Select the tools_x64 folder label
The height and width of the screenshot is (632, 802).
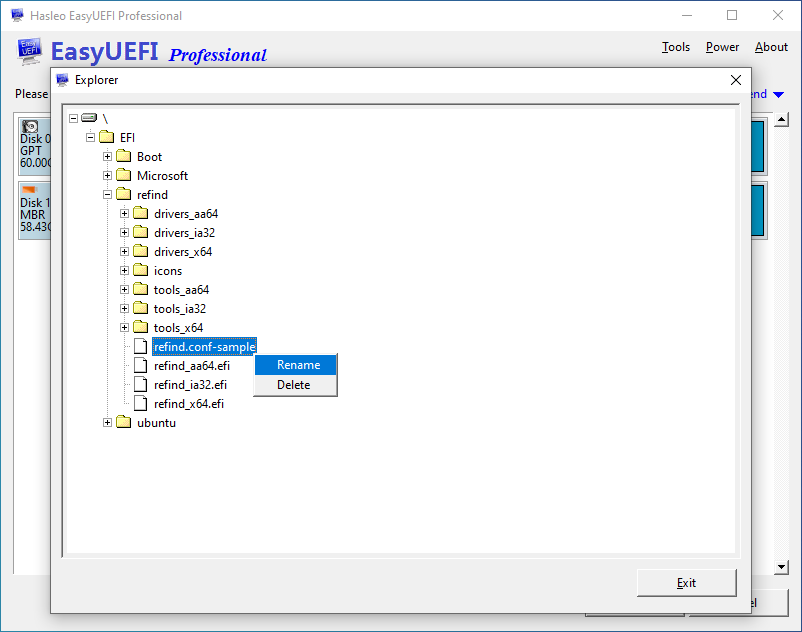179,328
